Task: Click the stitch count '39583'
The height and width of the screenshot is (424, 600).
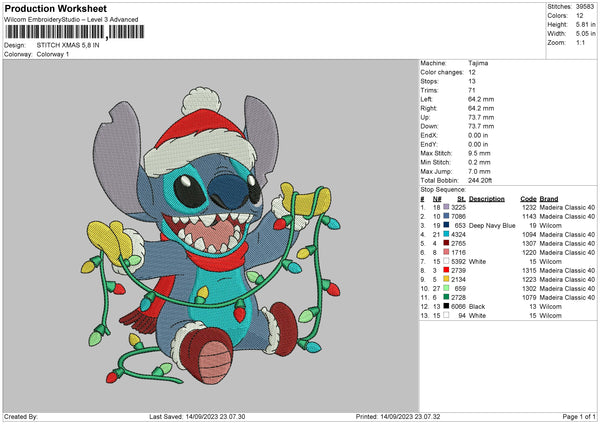Action: click(585, 7)
